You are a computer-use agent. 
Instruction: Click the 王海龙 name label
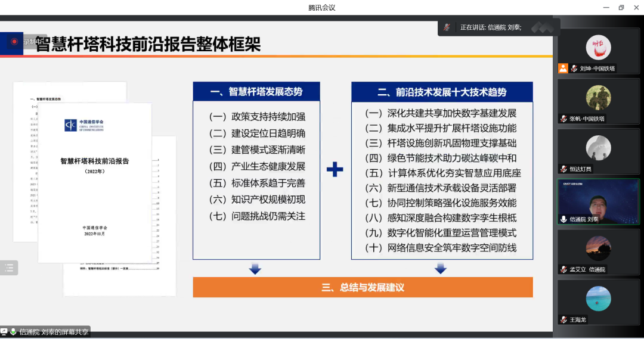click(x=577, y=319)
